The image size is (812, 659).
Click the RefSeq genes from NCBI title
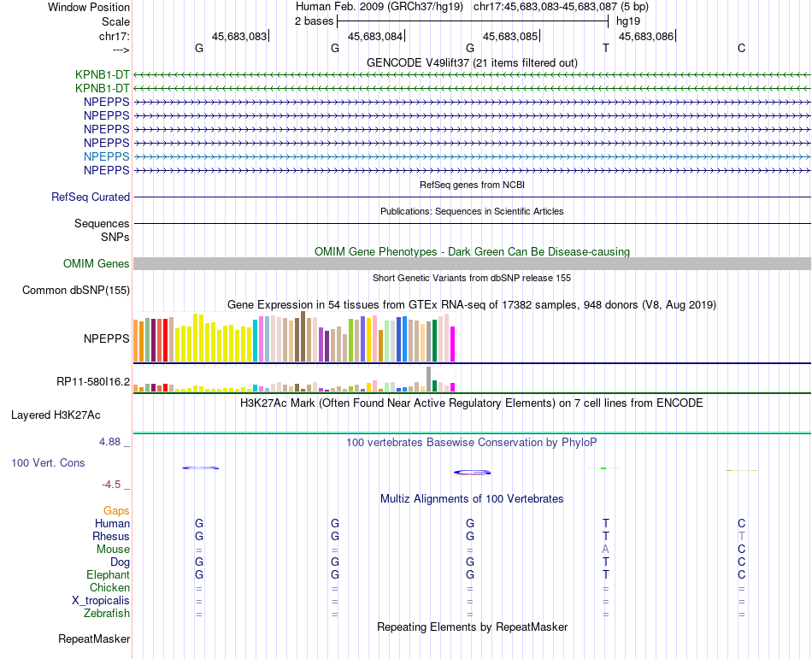472,185
